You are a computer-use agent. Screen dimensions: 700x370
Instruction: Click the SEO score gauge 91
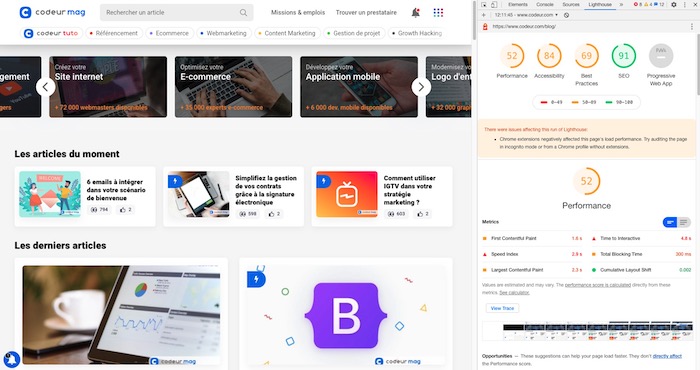[x=624, y=56]
